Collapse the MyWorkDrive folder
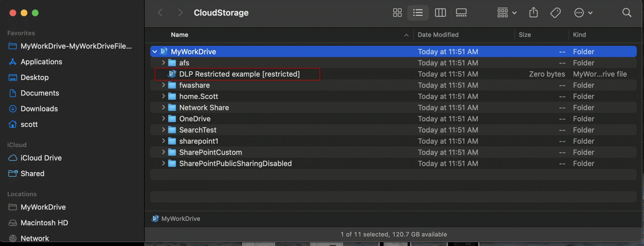Viewport: 644px width, 246px height. 155,52
